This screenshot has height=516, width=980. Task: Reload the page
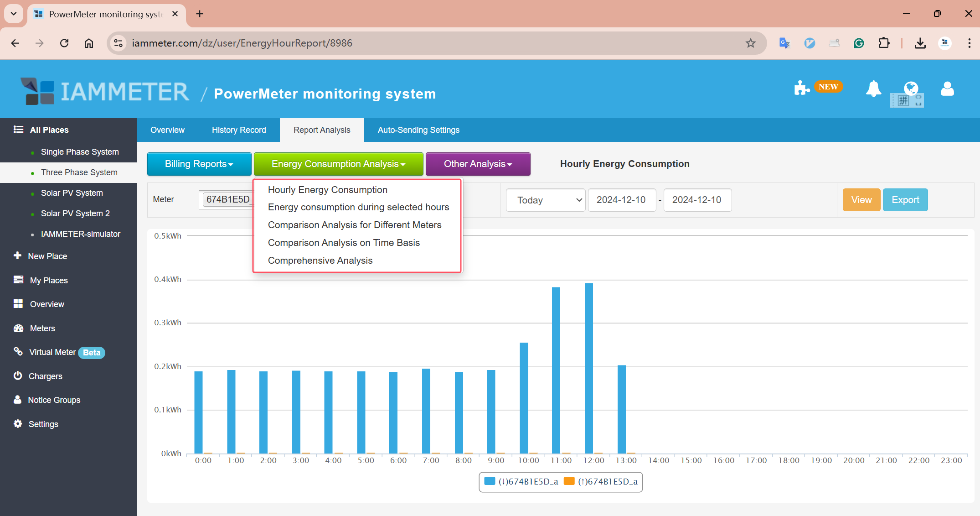coord(64,43)
